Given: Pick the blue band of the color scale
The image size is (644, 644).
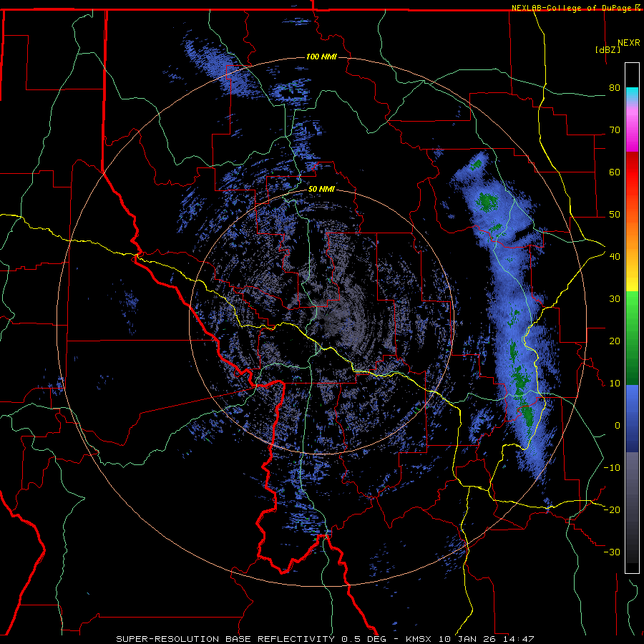Looking at the screenshot, I should (632, 418).
